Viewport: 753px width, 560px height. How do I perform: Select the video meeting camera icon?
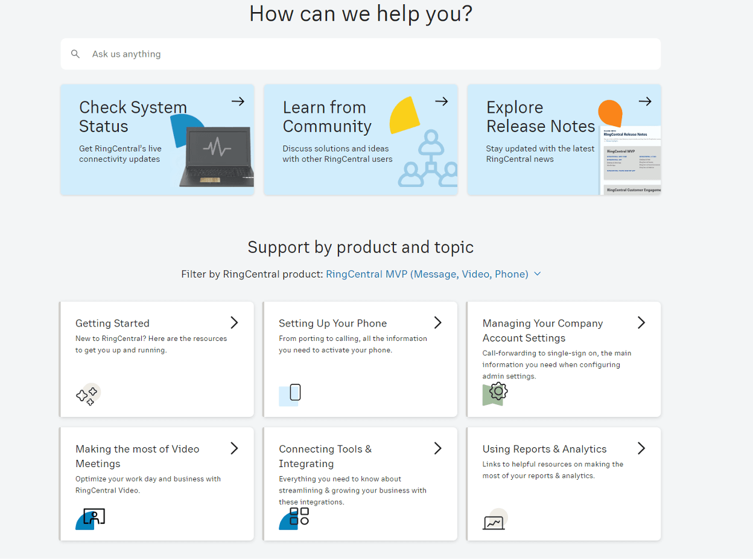(x=90, y=518)
